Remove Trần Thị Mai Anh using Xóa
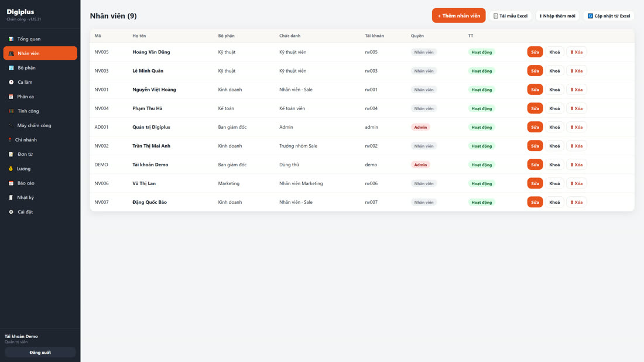This screenshot has width=644, height=362. coord(576,146)
